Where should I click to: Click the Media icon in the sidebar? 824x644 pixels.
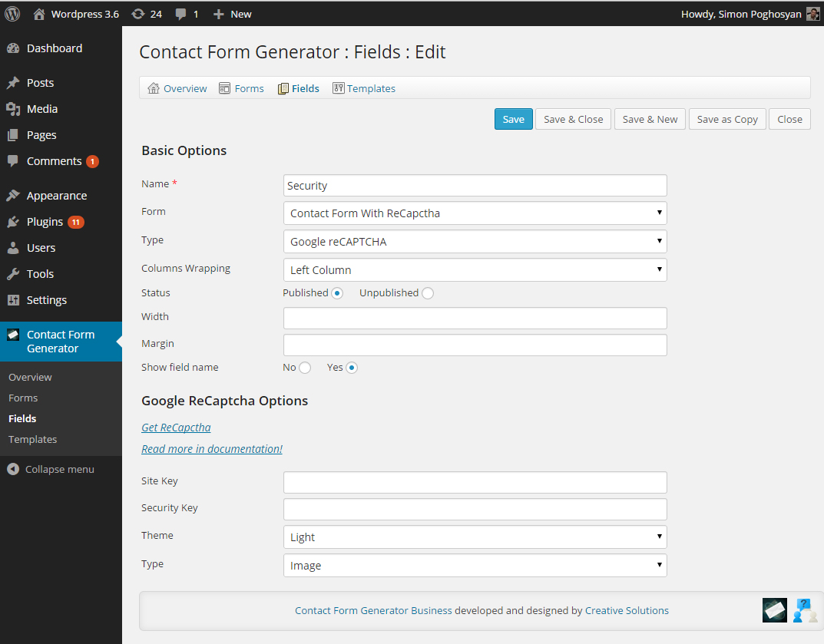13,109
